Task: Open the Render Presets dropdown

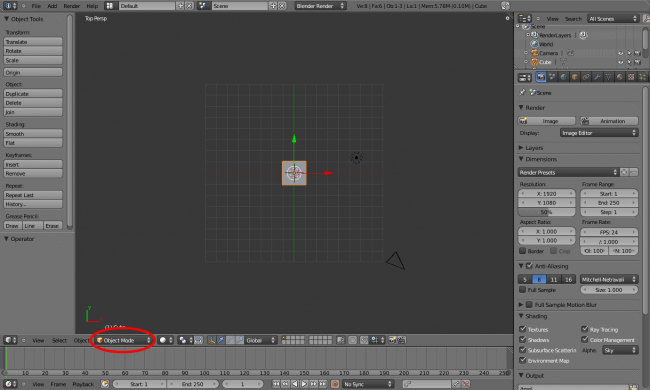Action: coord(568,172)
